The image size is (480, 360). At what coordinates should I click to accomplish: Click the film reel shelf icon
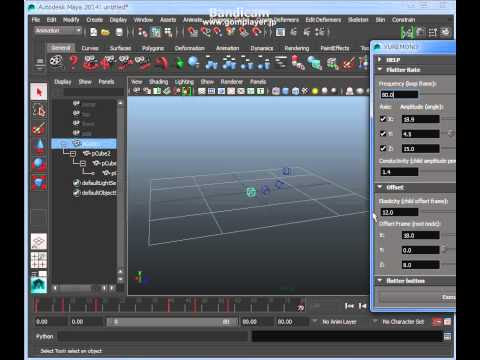[56, 62]
